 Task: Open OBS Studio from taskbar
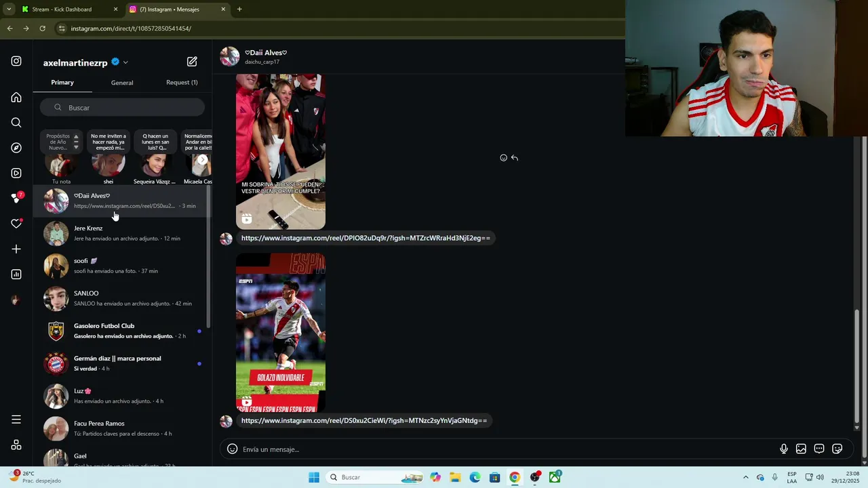[x=534, y=477]
